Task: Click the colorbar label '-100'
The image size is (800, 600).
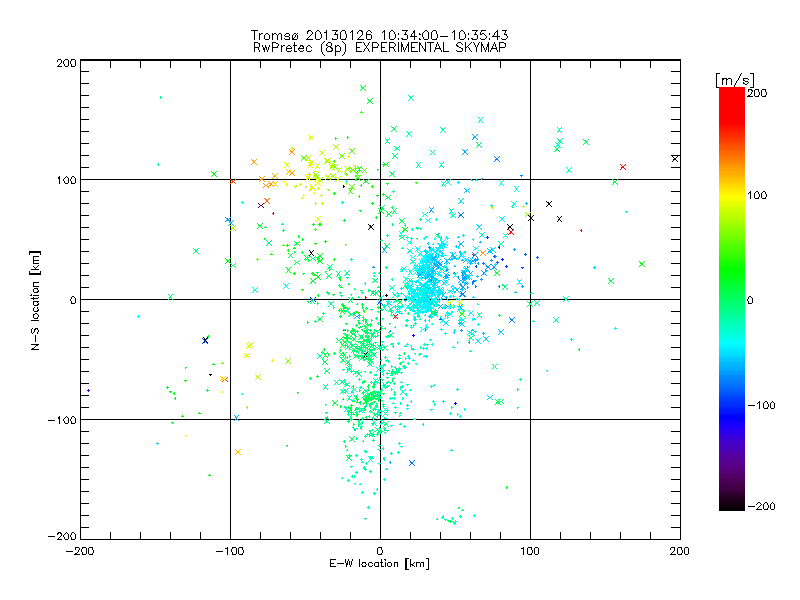Action: 761,405
